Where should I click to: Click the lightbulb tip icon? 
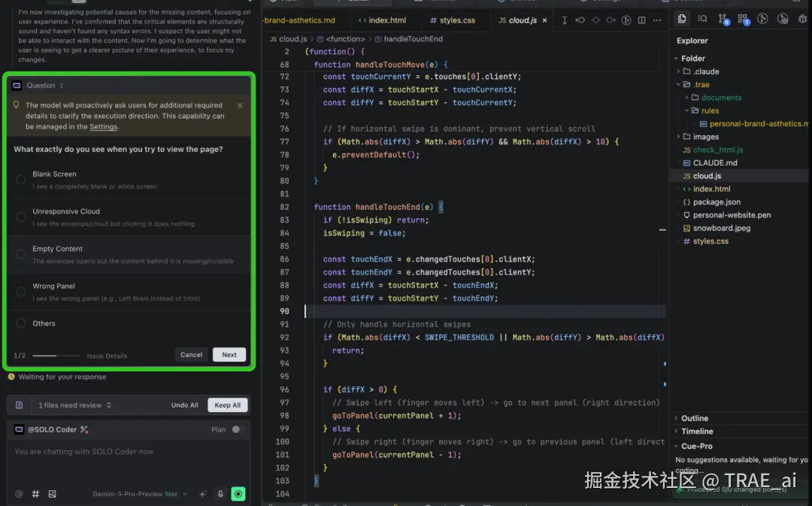coord(16,105)
